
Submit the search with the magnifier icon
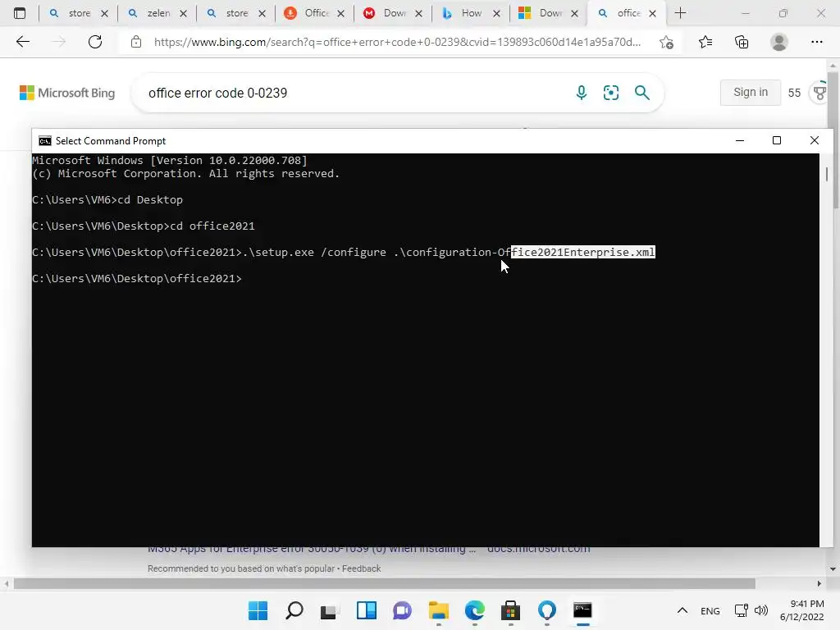(641, 93)
